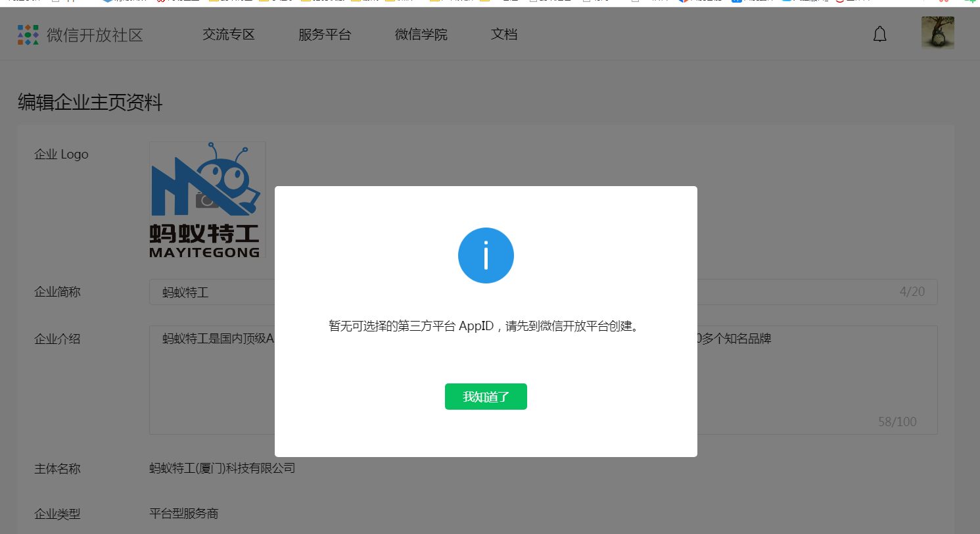Click the camera icon on company logo
This screenshot has width=980, height=534.
pyautogui.click(x=207, y=200)
